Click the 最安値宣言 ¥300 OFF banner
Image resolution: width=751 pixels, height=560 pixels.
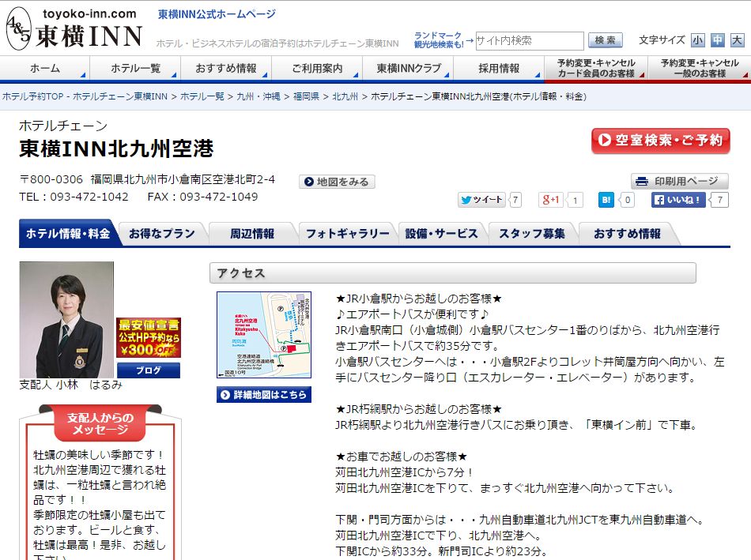click(x=149, y=338)
